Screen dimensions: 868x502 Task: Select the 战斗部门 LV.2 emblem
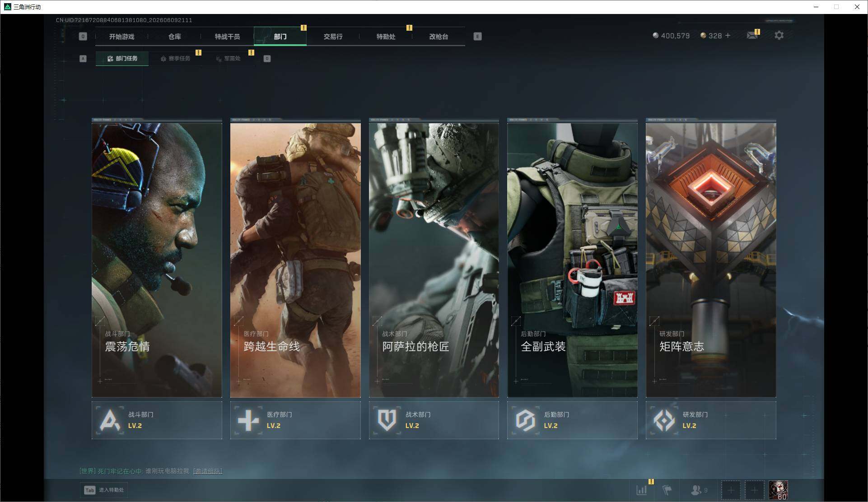click(110, 420)
